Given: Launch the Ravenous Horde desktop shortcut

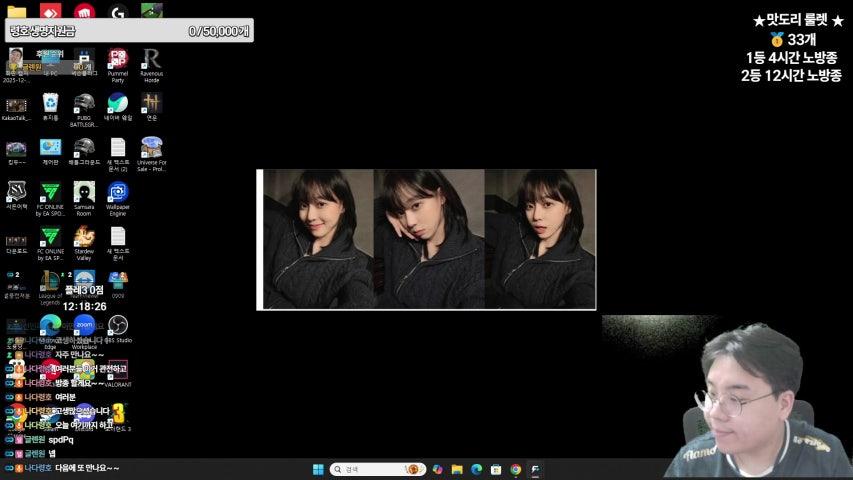Looking at the screenshot, I should tap(152, 59).
